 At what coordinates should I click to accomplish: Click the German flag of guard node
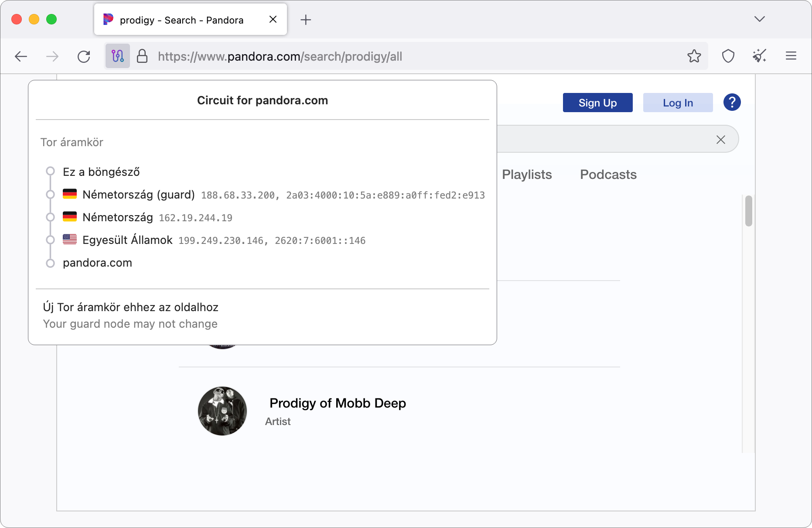70,194
